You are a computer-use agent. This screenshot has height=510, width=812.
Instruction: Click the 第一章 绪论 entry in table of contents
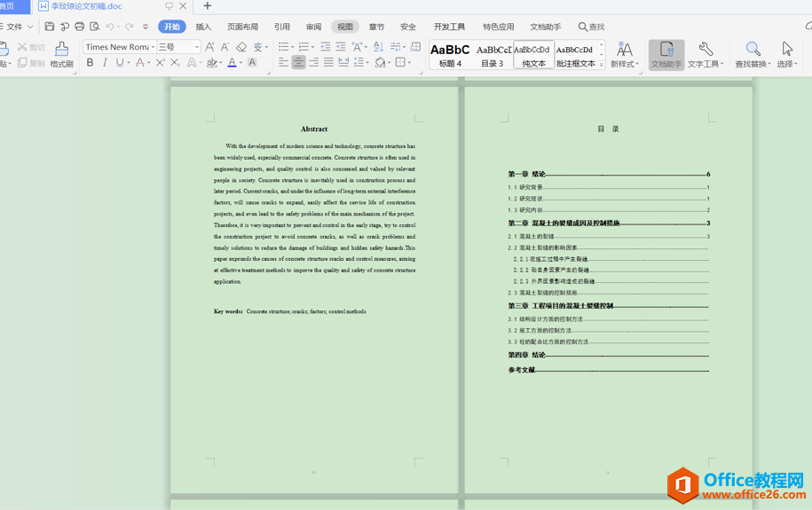tap(609, 174)
